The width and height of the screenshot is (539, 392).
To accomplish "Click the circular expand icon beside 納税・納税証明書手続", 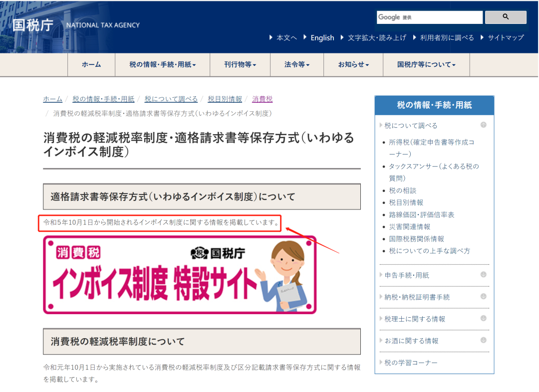I will (x=483, y=296).
